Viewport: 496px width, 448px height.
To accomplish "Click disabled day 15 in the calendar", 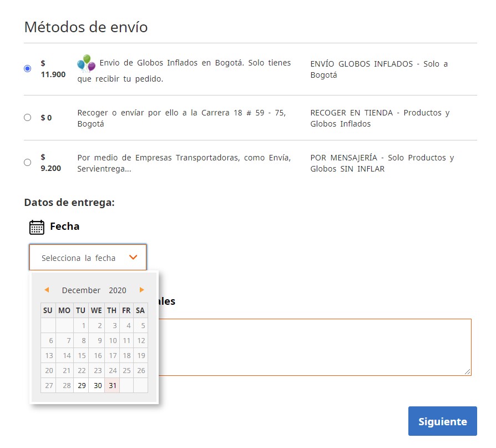I will pyautogui.click(x=82, y=355).
